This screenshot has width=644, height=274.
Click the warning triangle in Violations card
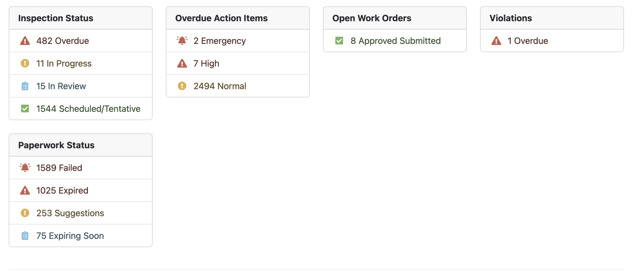[x=496, y=41]
